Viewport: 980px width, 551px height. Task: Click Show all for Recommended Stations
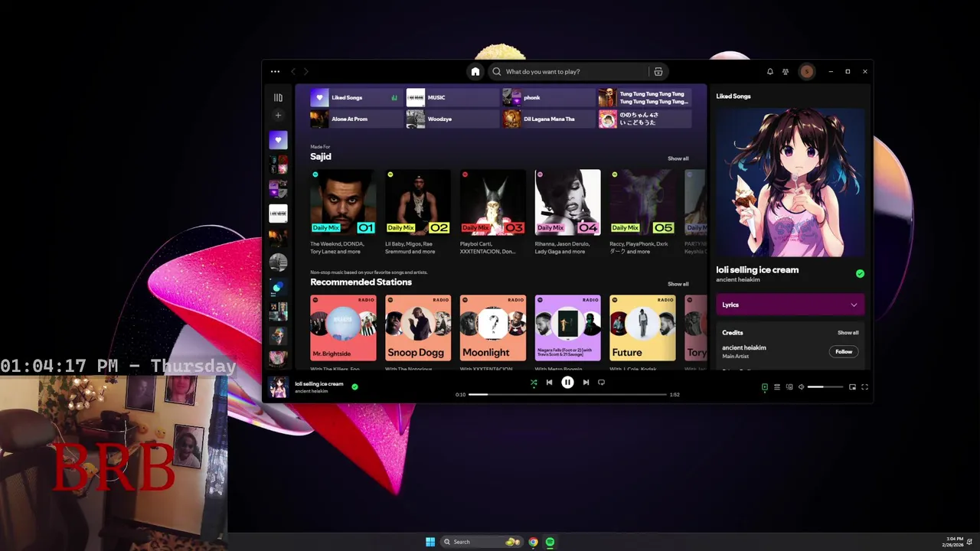[678, 284]
